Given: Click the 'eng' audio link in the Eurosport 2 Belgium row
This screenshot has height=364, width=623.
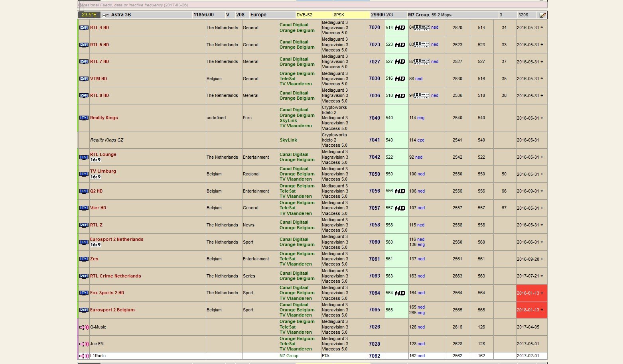Looking at the screenshot, I should click(x=421, y=313).
